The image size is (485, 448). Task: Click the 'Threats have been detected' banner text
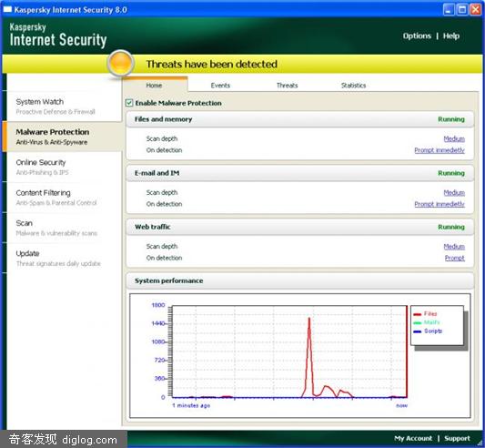pyautogui.click(x=212, y=64)
